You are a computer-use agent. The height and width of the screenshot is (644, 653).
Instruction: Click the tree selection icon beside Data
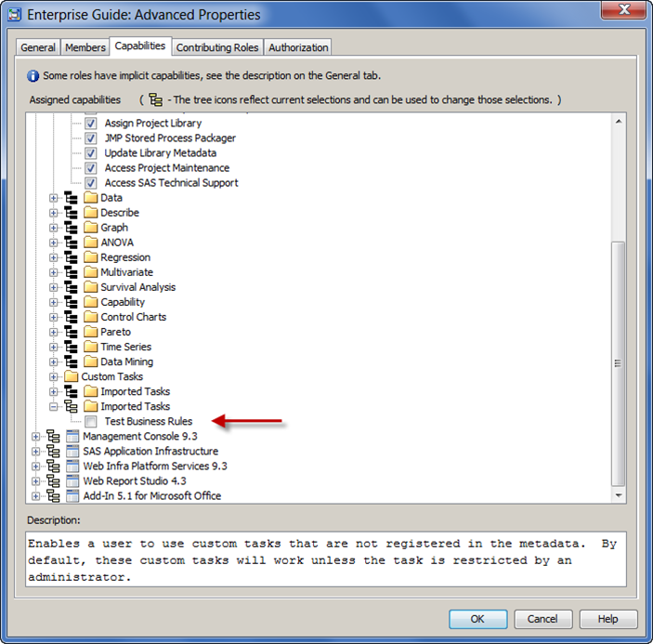[71, 198]
